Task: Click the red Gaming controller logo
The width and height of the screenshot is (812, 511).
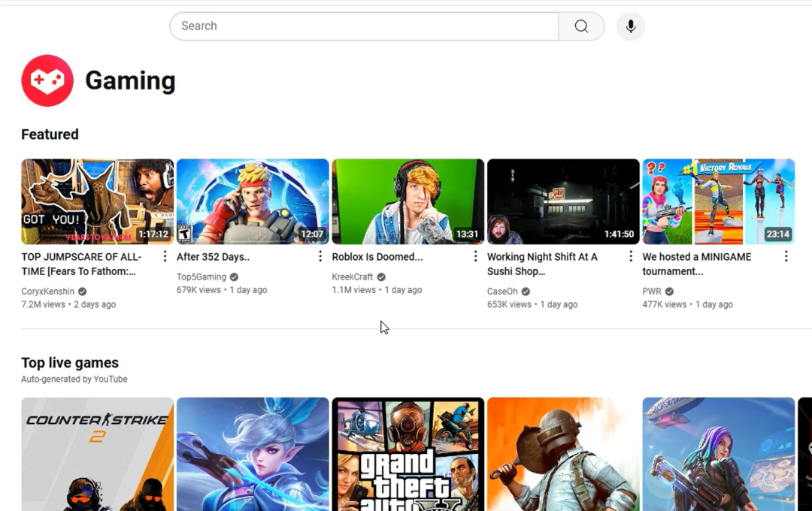Action: pyautogui.click(x=47, y=80)
